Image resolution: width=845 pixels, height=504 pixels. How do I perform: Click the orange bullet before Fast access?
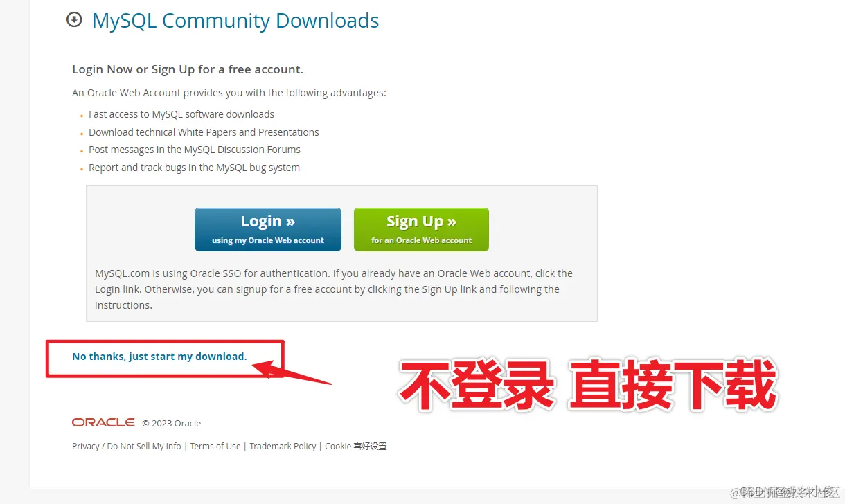tap(82, 116)
